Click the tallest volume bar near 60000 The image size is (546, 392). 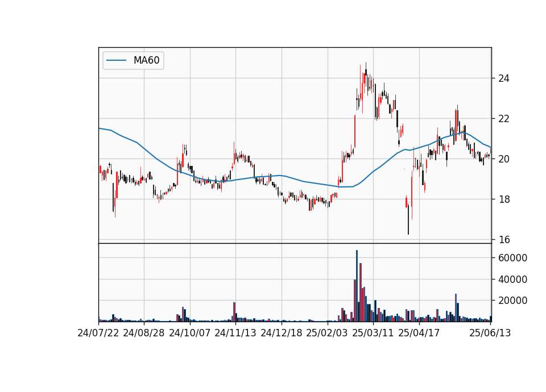(x=357, y=286)
